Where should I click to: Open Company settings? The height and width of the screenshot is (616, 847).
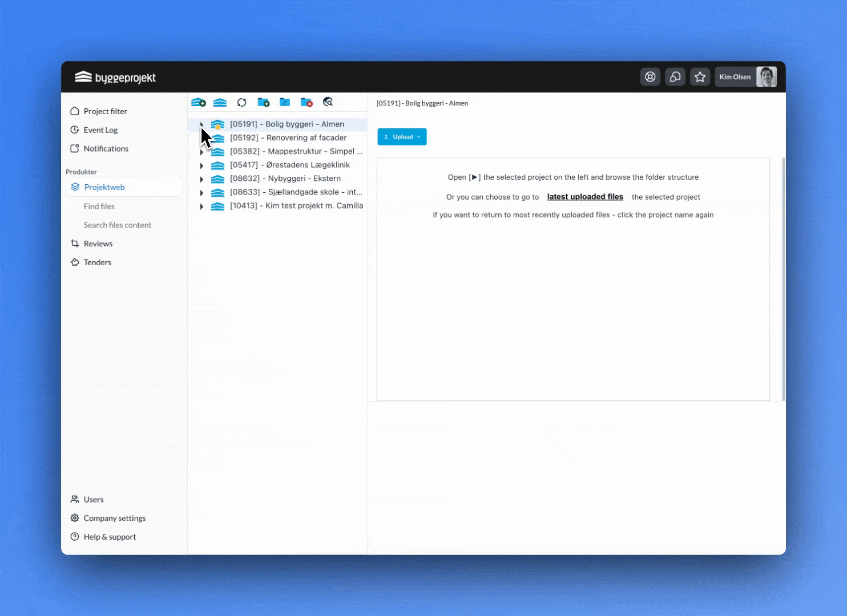(114, 518)
